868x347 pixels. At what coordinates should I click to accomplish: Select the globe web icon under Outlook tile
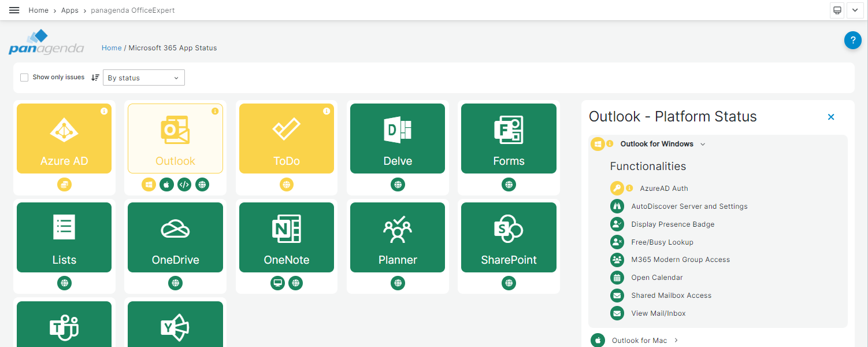pos(202,184)
